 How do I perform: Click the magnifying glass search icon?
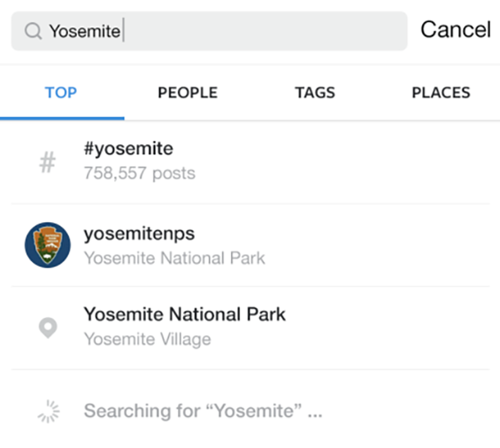[33, 31]
